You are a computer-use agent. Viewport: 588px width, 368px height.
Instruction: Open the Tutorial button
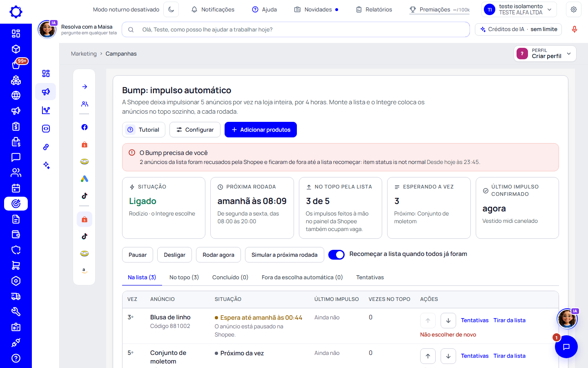click(x=144, y=130)
